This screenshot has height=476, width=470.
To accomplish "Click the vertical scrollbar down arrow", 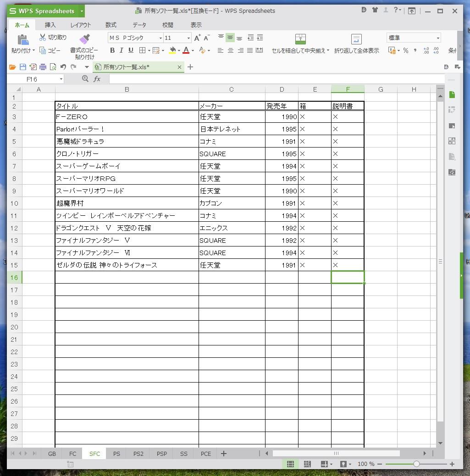I will coord(440,443).
